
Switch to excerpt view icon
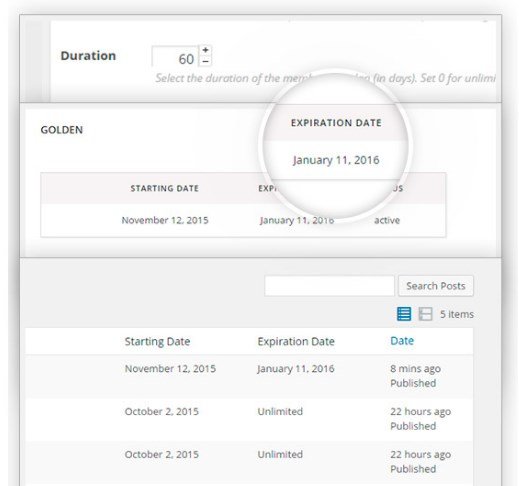click(425, 314)
